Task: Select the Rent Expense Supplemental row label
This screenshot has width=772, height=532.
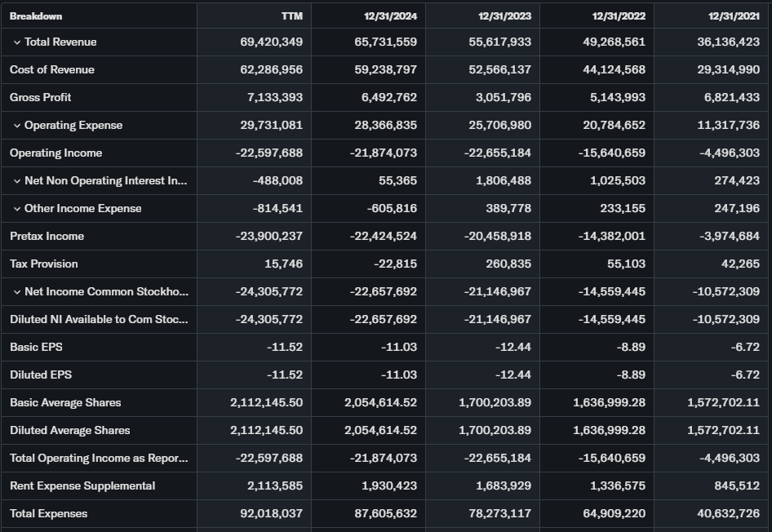Action: click(x=82, y=486)
